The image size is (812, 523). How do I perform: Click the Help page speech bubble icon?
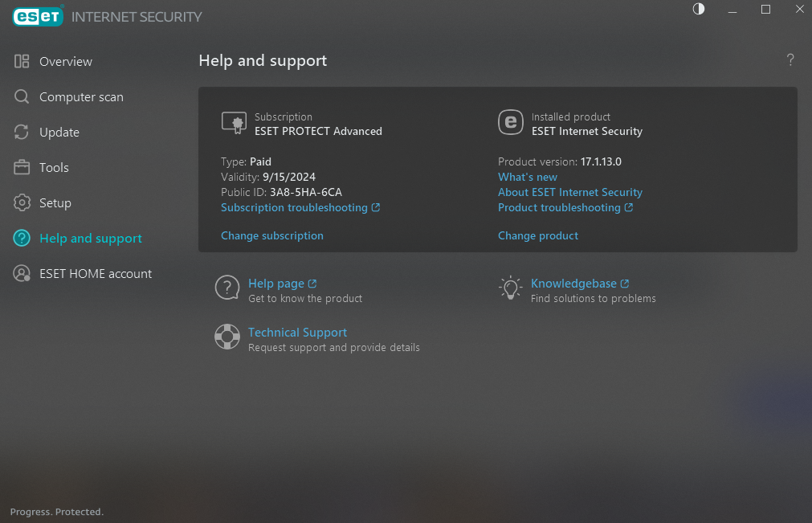pyautogui.click(x=227, y=288)
